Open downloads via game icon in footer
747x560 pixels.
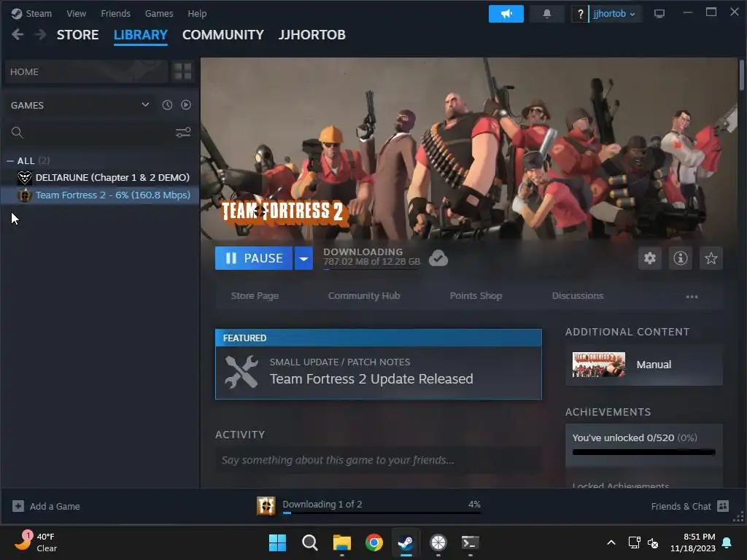(266, 506)
